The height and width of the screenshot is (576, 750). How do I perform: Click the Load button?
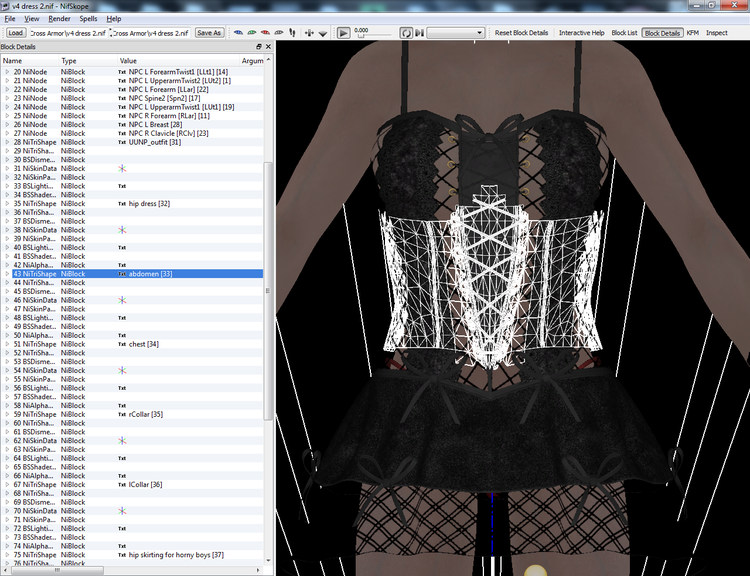click(15, 33)
